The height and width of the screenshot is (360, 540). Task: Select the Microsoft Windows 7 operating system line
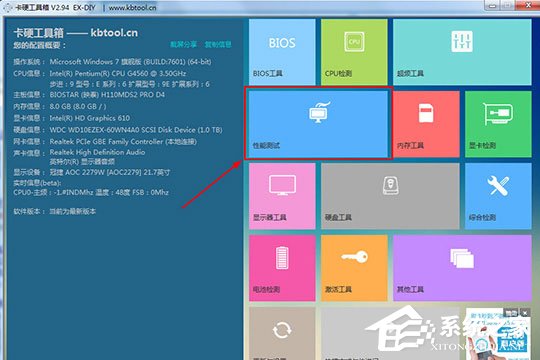tap(112, 62)
